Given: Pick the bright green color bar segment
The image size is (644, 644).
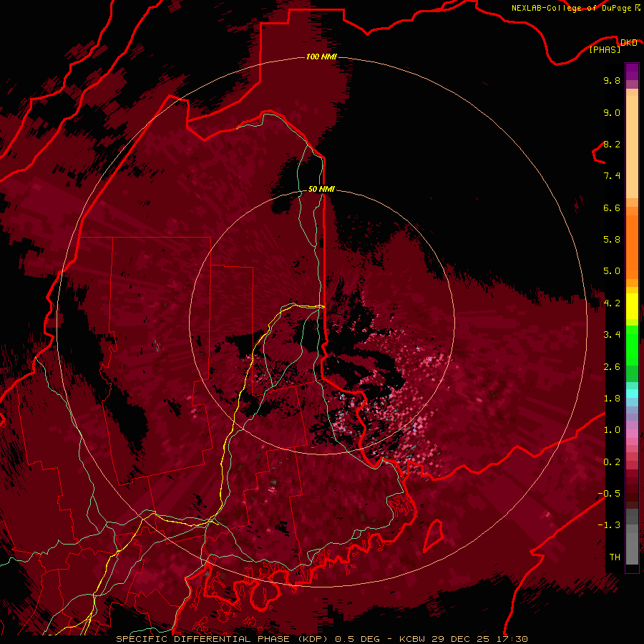Looking at the screenshot, I should coord(632,345).
